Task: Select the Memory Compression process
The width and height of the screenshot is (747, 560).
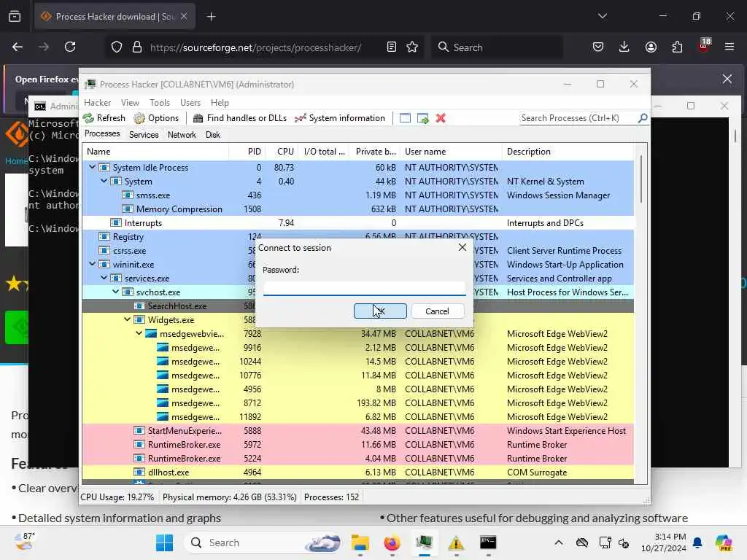Action: 357,209
